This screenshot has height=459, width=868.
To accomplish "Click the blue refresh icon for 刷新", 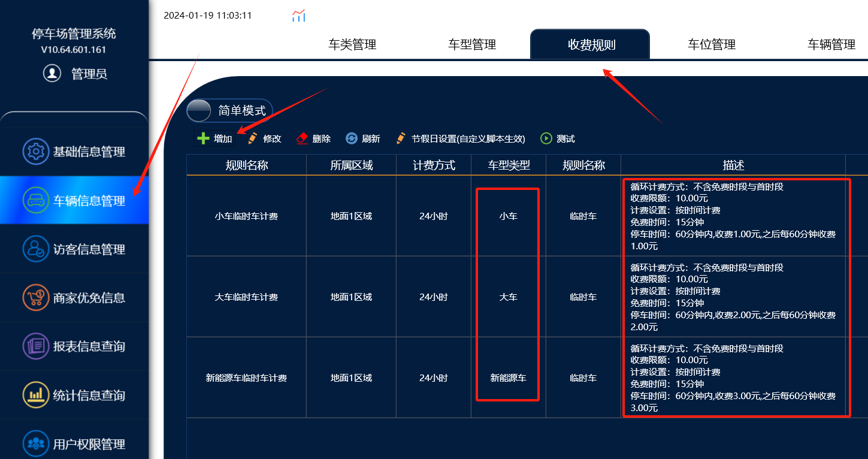I will (x=352, y=138).
